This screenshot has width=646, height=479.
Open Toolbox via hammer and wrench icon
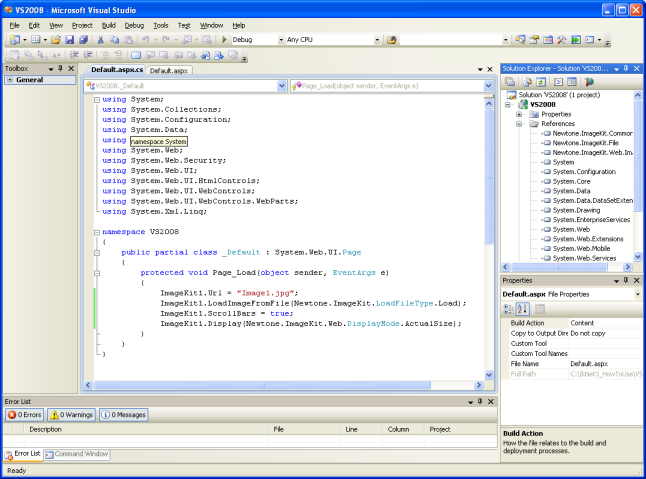coord(562,40)
